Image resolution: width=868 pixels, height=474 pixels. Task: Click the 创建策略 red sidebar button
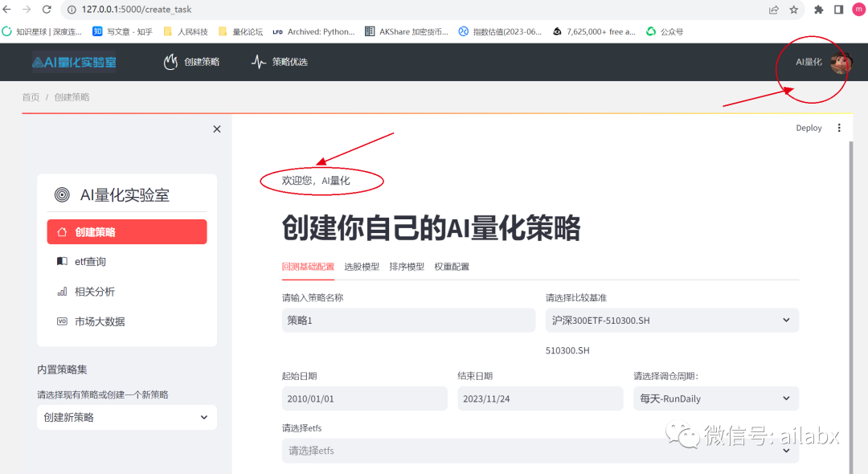pyautogui.click(x=126, y=231)
